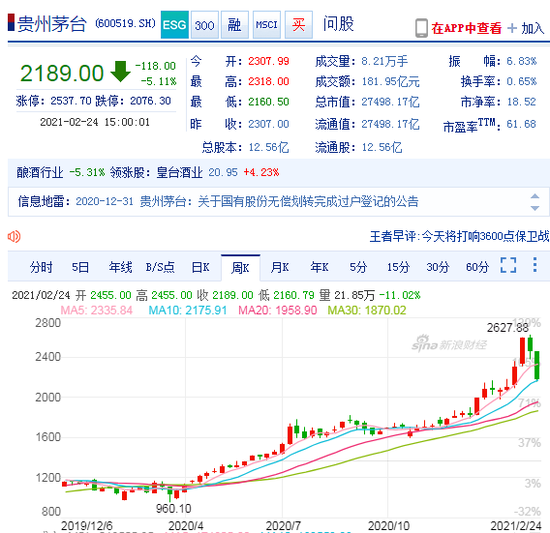This screenshot has height=533, width=550.
Task: Click 加入 to add stock to watchlist
Action: click(532, 28)
